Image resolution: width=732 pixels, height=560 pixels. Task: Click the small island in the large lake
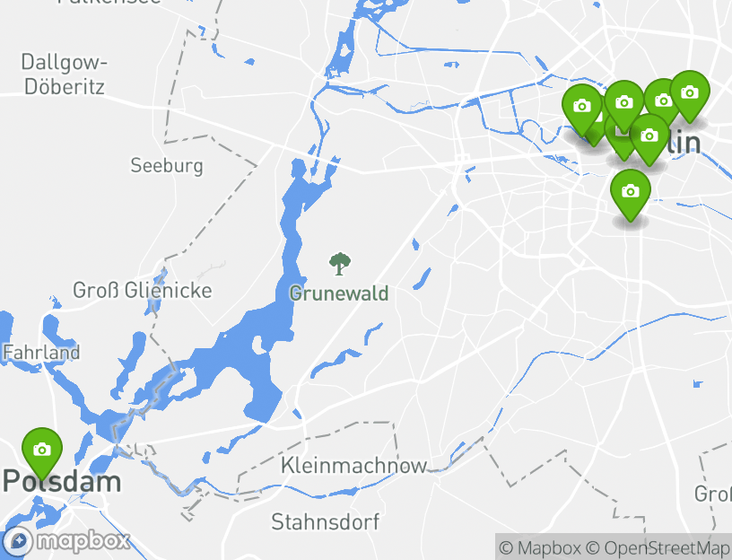tap(257, 345)
